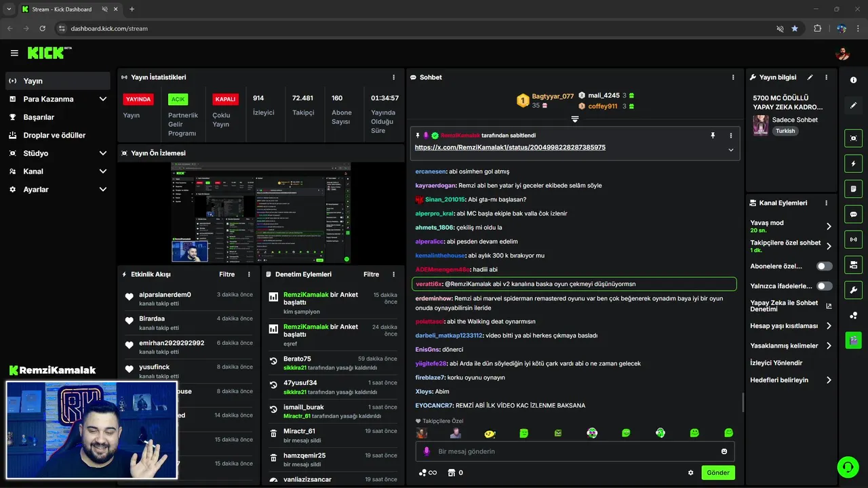Open Yapay Zeka ile Sohbet Denetimi
Image resolution: width=868 pixels, height=488 pixels.
click(x=791, y=306)
